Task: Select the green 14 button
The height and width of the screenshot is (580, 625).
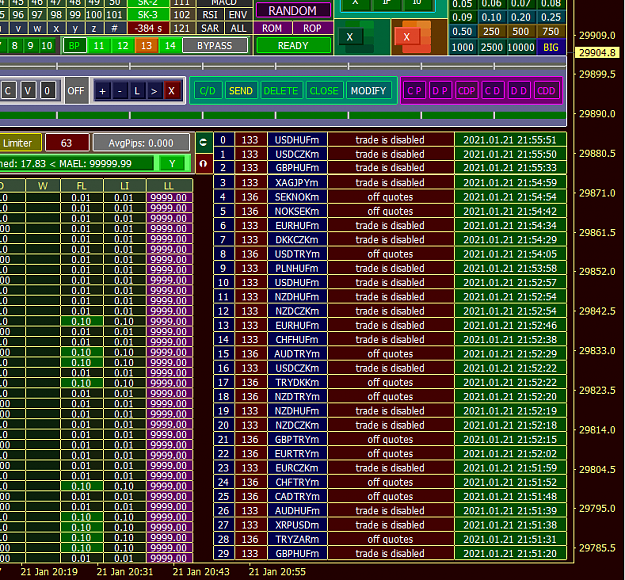Action: click(170, 45)
